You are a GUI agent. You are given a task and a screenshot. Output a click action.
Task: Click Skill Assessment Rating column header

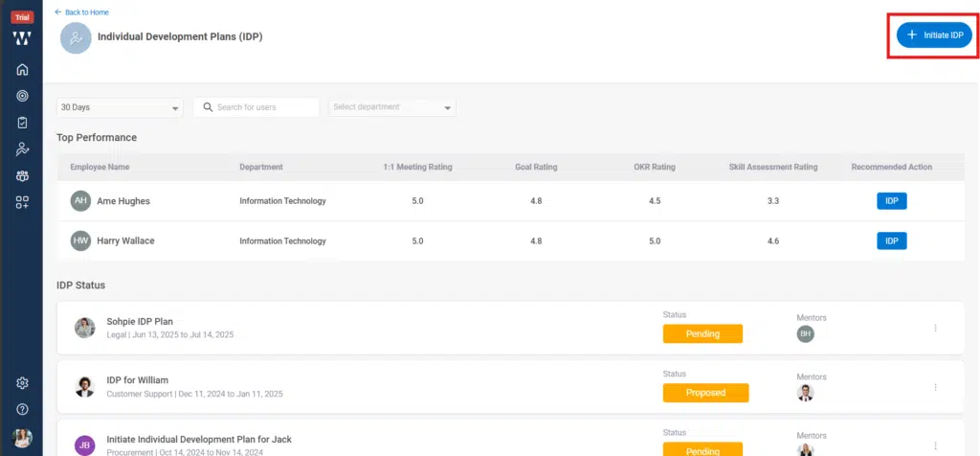click(x=773, y=167)
